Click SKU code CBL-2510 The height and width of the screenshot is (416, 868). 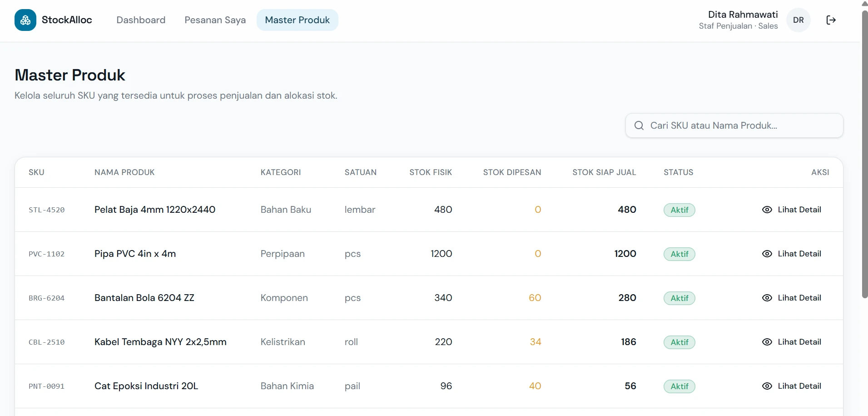pos(46,342)
